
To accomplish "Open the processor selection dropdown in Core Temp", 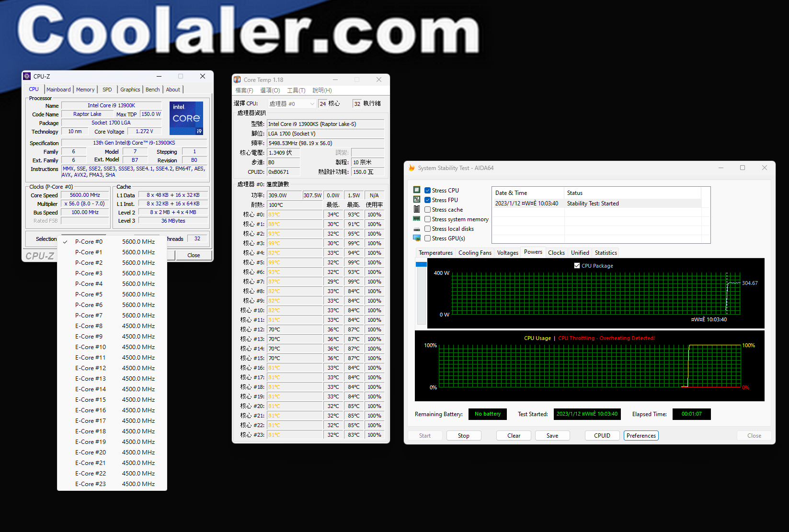I will tap(292, 103).
